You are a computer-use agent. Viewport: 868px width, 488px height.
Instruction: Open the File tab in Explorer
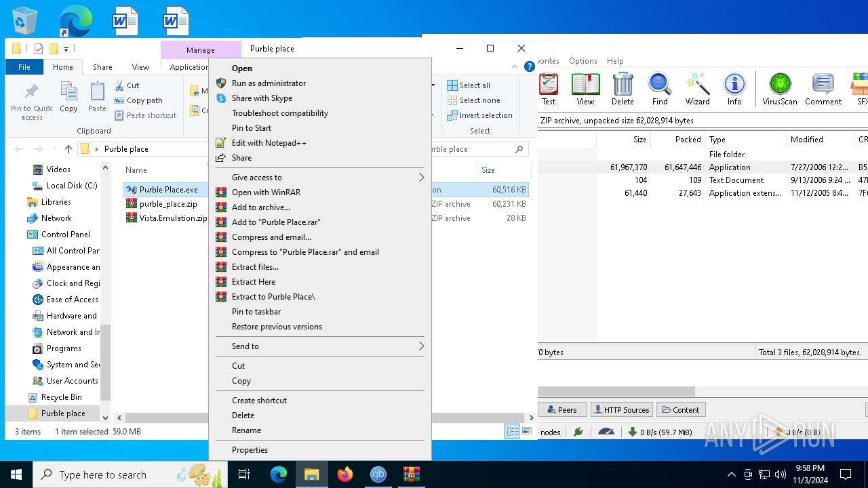[x=24, y=67]
